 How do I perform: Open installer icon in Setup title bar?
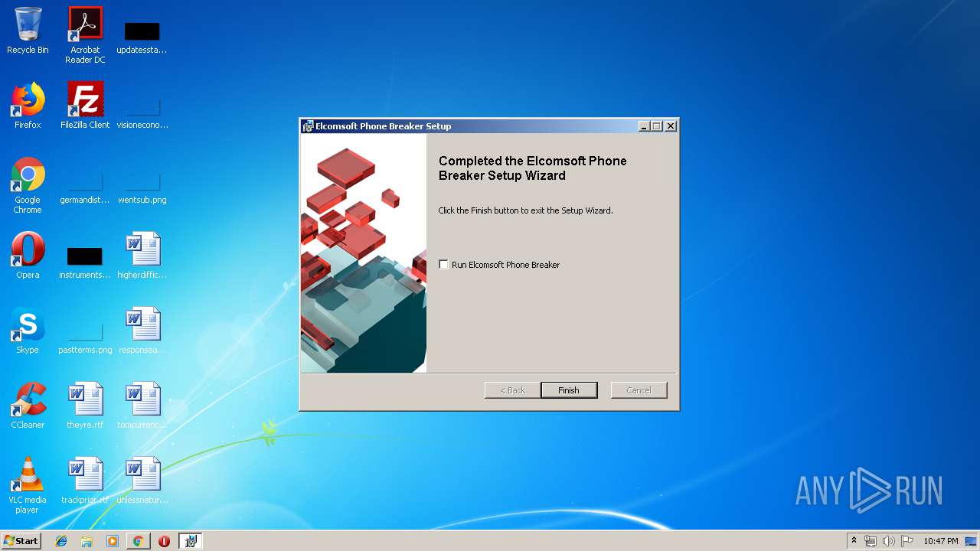pos(308,126)
